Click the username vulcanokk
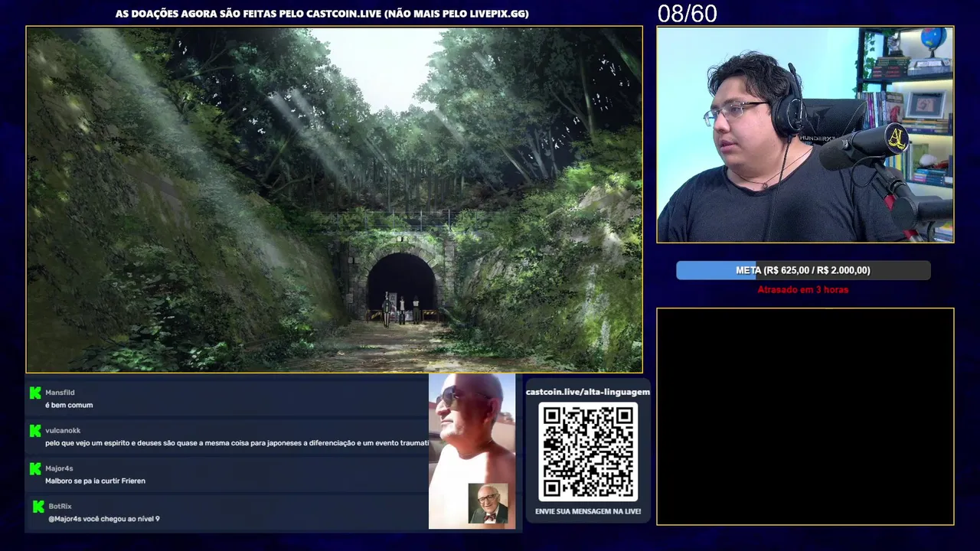The width and height of the screenshot is (980, 551). point(63,431)
